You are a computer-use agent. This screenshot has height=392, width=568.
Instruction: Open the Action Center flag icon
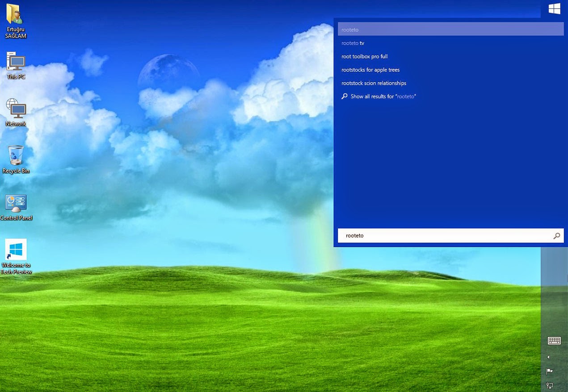tap(550, 371)
